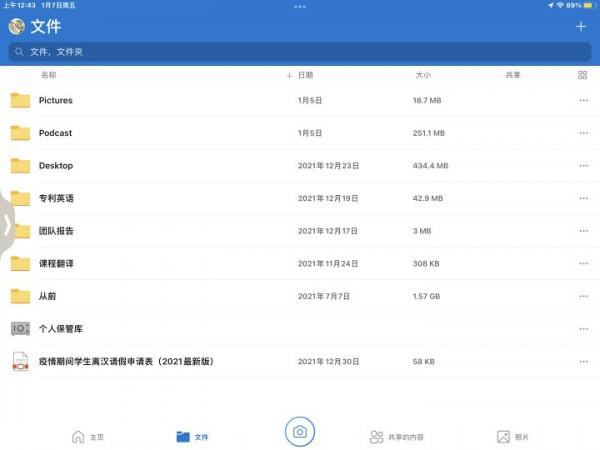The width and height of the screenshot is (600, 450).
Task: Open more options for 课程翻译
Action: pos(584,264)
